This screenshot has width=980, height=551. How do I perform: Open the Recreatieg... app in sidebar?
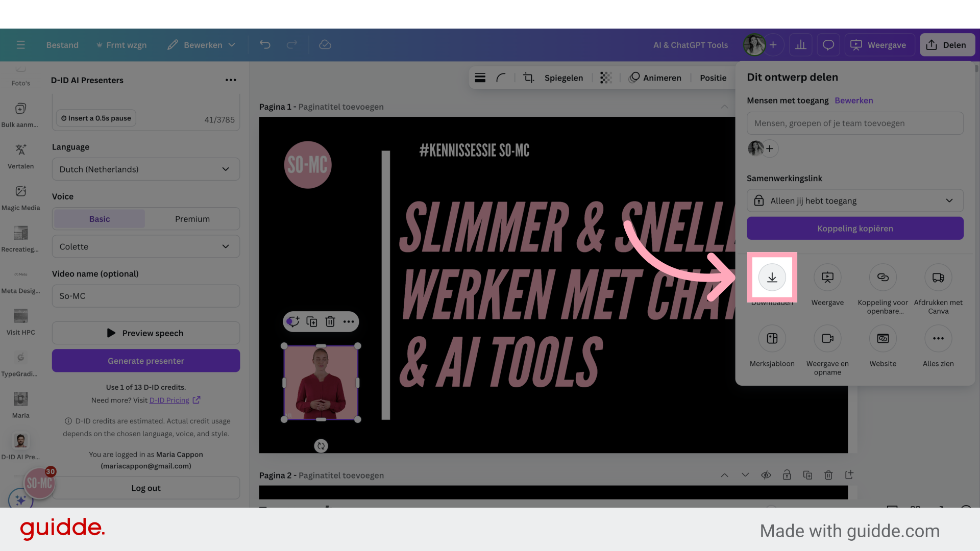pyautogui.click(x=20, y=239)
